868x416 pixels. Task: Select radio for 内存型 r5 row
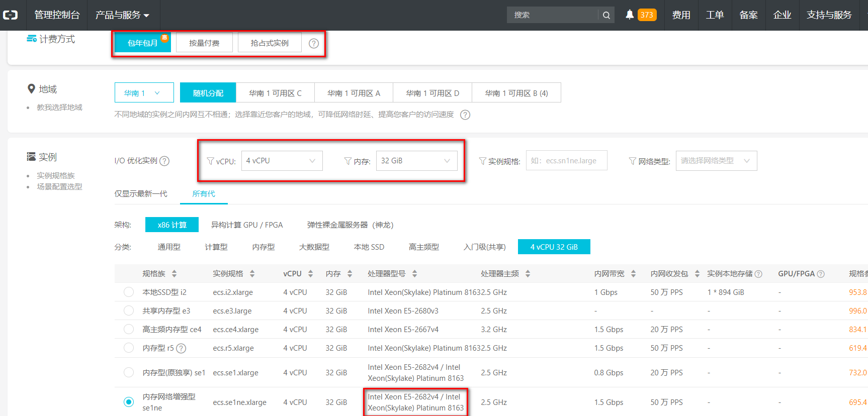(129, 348)
